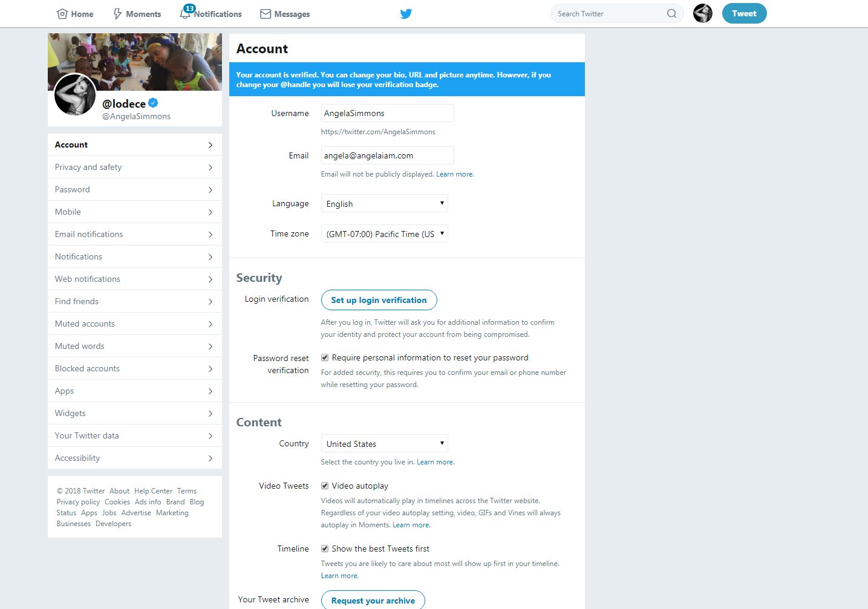
Task: Click the @lodece profile name
Action: tap(124, 103)
